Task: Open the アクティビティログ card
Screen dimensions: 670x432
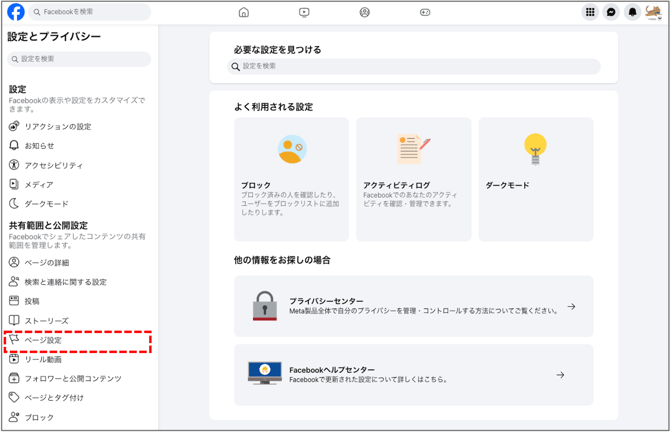Action: [x=414, y=179]
